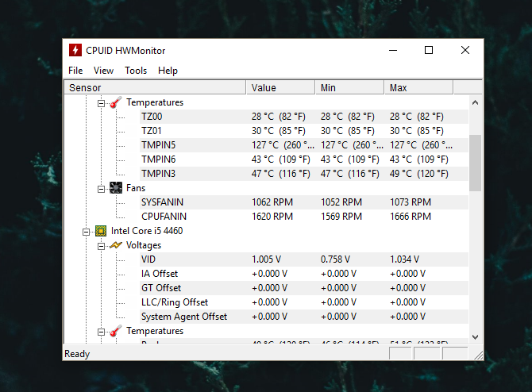Open the View menu
The image size is (532, 392).
click(x=103, y=71)
